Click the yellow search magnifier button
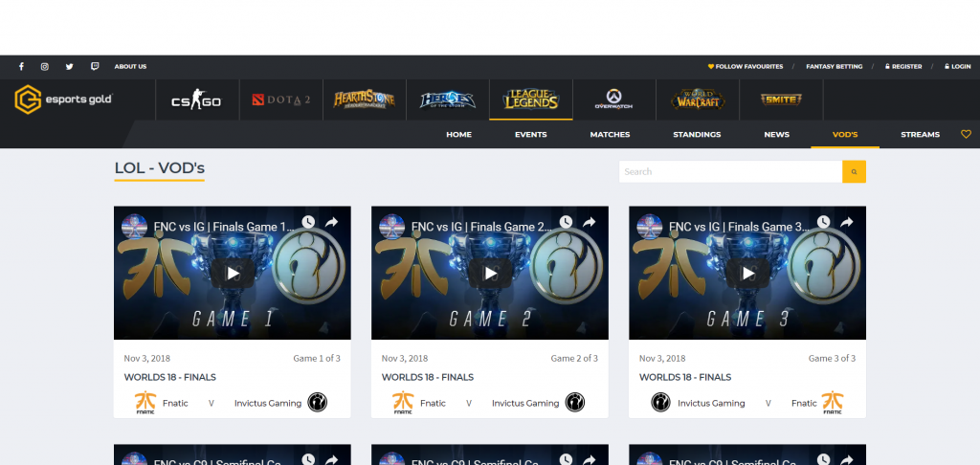Screen dimensions: 980x465 [x=854, y=171]
